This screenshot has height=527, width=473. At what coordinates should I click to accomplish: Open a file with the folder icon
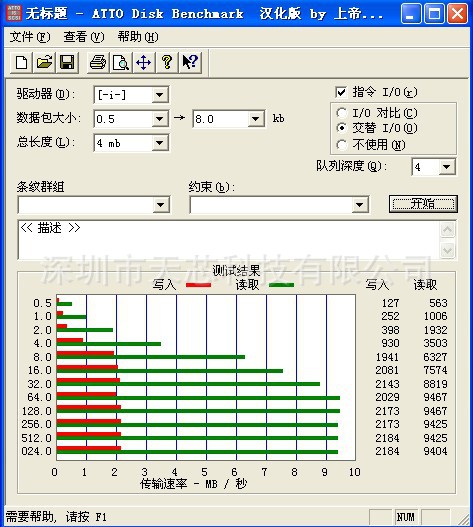pyautogui.click(x=44, y=63)
